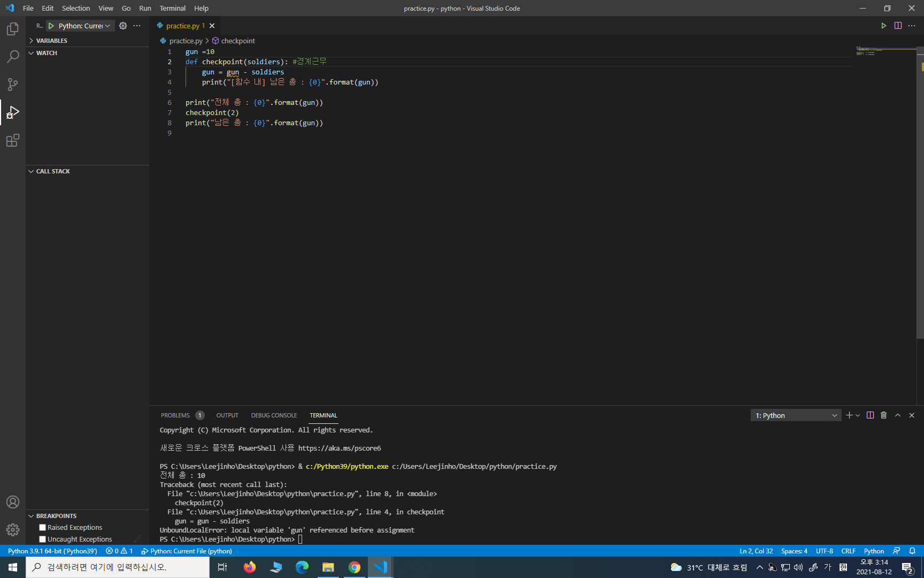The height and width of the screenshot is (578, 924).
Task: Open the Source Control view
Action: click(x=13, y=85)
